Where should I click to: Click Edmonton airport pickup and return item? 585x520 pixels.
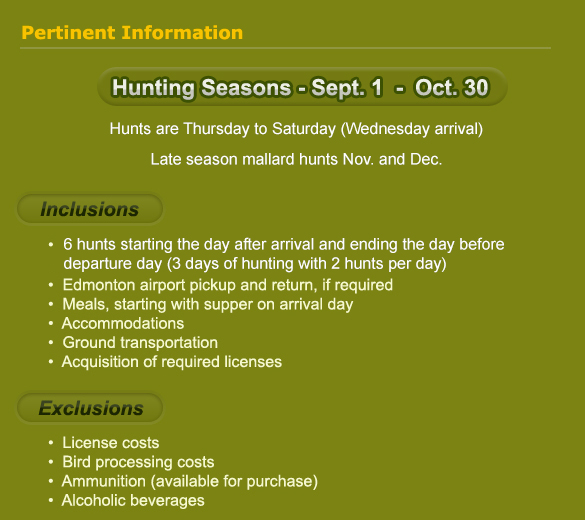[228, 285]
